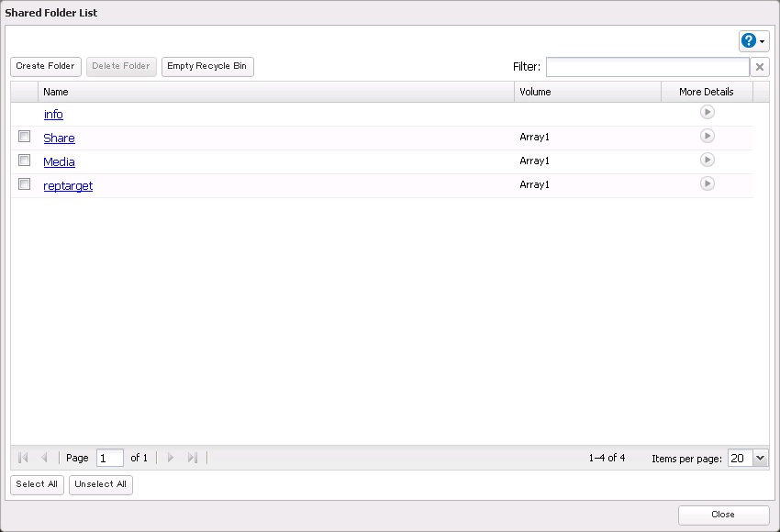Open the reptarget folder link
The image size is (780, 532).
point(68,186)
